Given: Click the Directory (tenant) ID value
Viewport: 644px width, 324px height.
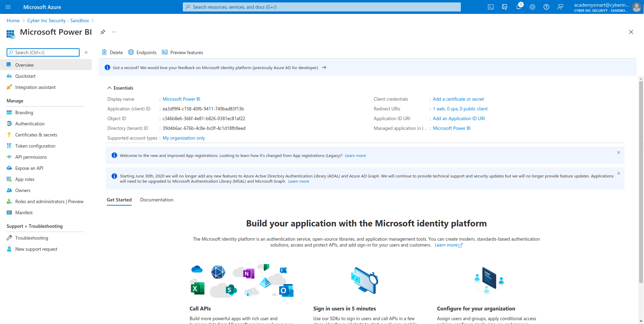Looking at the screenshot, I should (204, 128).
